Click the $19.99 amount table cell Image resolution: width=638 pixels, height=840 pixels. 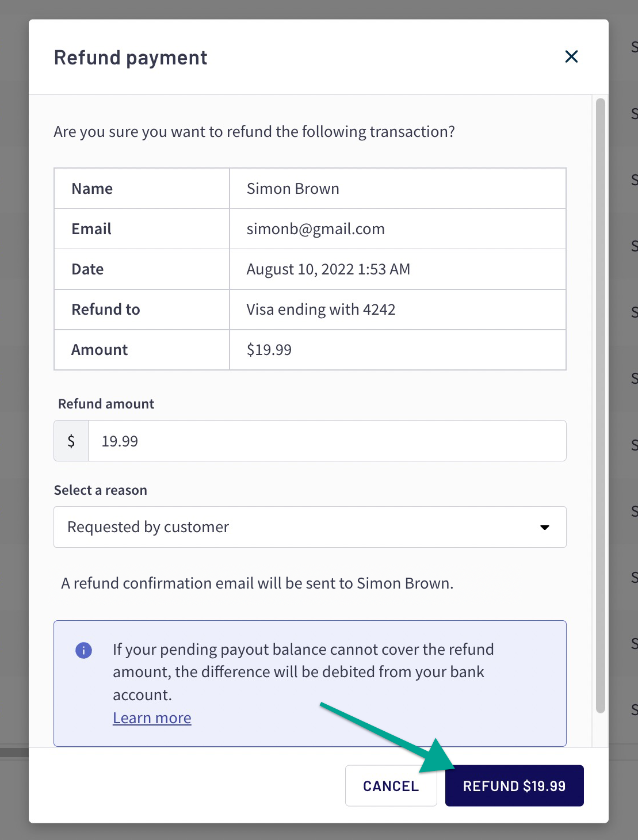[398, 350]
